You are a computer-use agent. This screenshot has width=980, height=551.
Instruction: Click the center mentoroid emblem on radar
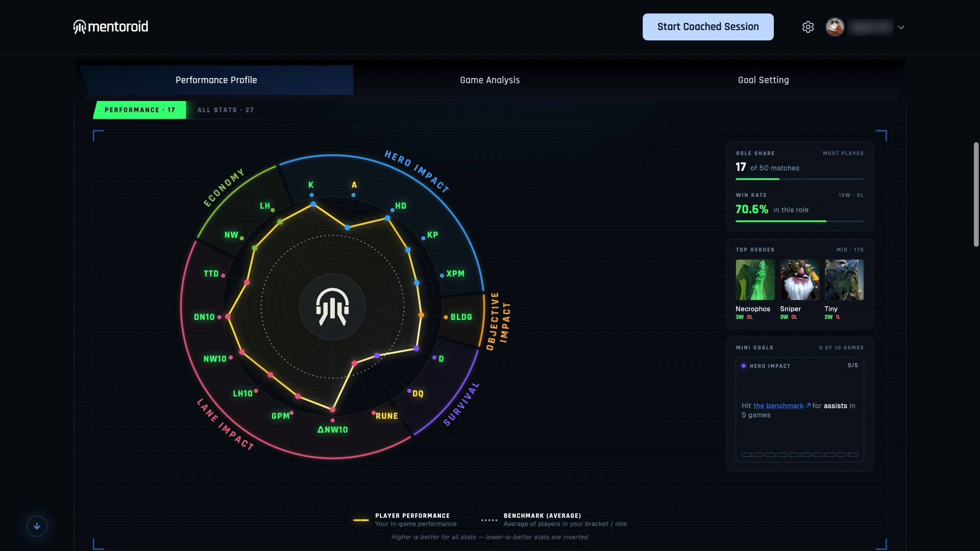[332, 307]
